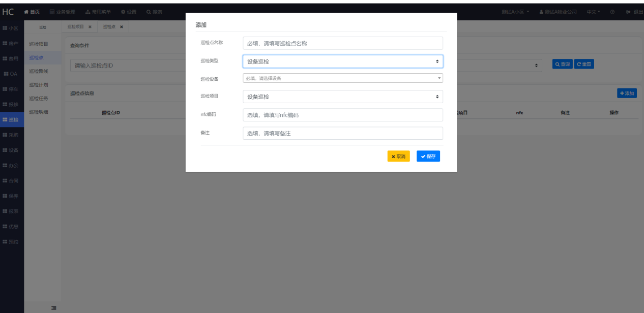This screenshot has width=644, height=313.
Task: Open 设置 in top navigation
Action: (129, 12)
